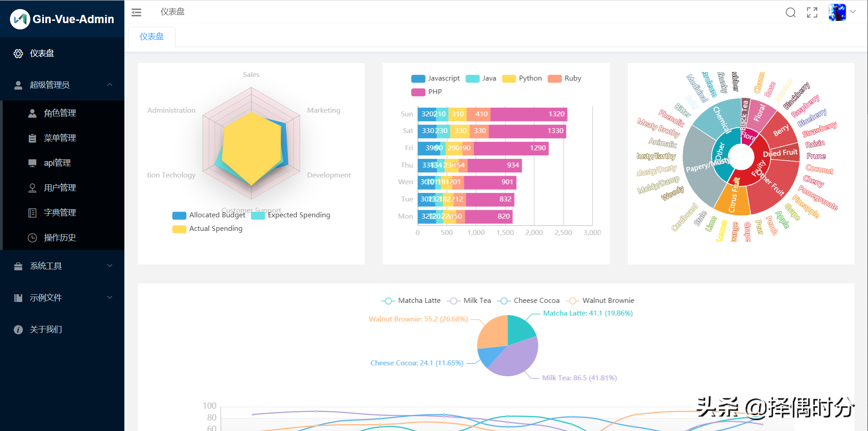Click the user avatar image
The height and width of the screenshot is (431, 868).
(837, 12)
